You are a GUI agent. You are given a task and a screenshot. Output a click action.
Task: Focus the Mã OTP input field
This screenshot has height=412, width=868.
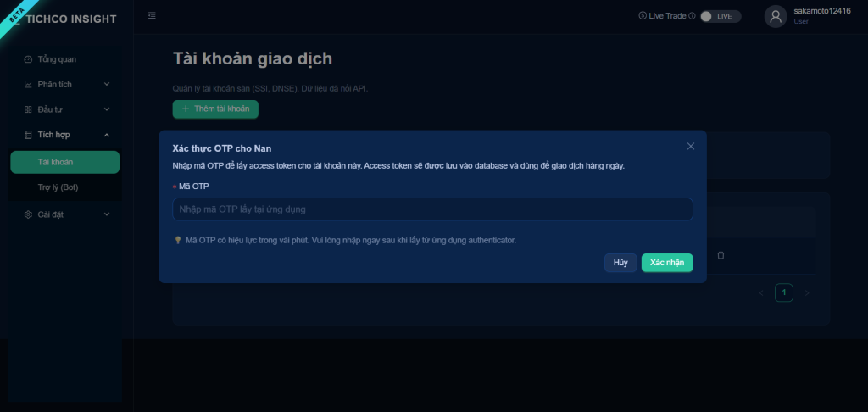click(432, 209)
